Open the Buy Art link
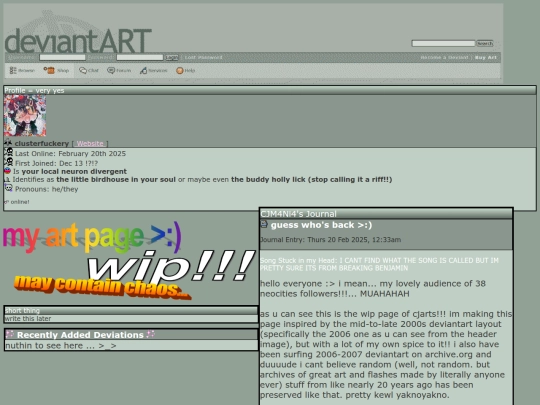 (x=486, y=57)
